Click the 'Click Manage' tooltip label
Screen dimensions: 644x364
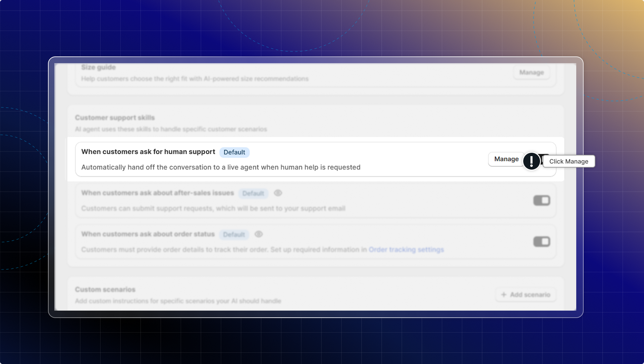click(x=569, y=162)
